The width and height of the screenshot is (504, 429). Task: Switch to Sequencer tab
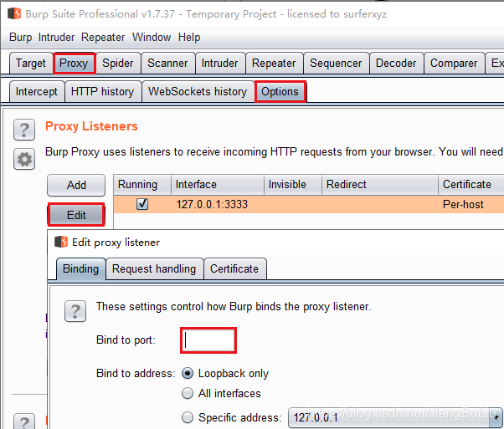pyautogui.click(x=336, y=64)
